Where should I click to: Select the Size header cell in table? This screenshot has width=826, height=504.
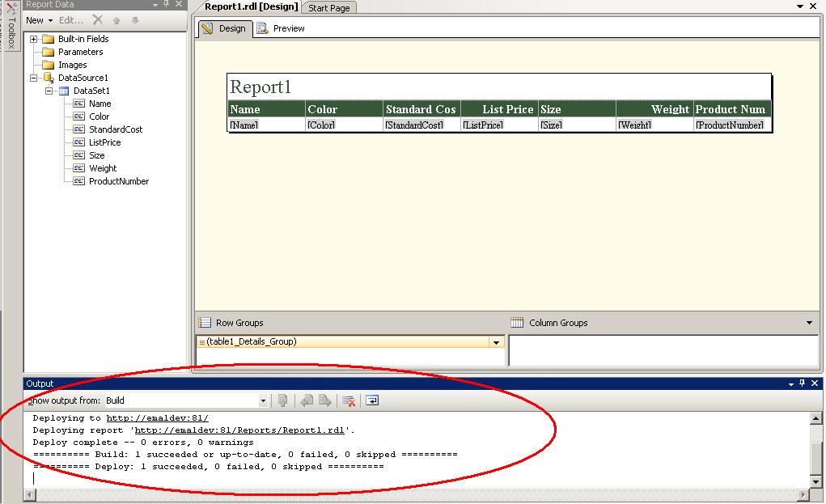point(577,109)
